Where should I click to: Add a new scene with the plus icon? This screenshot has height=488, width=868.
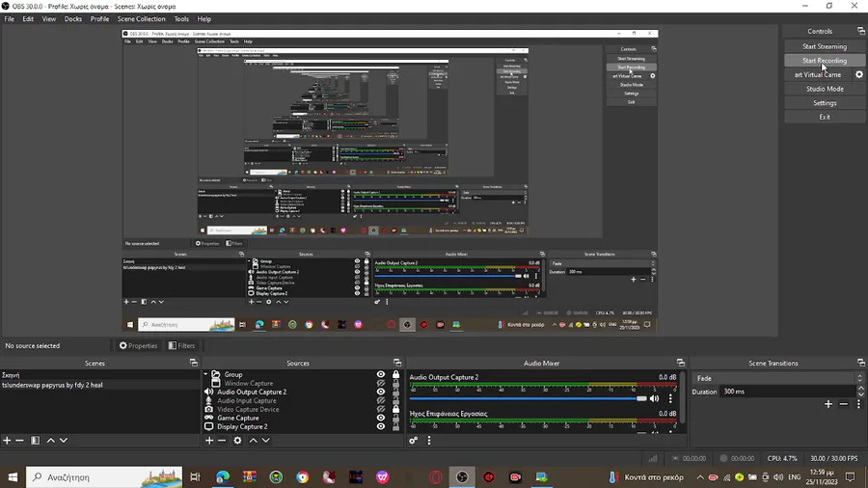coord(7,441)
